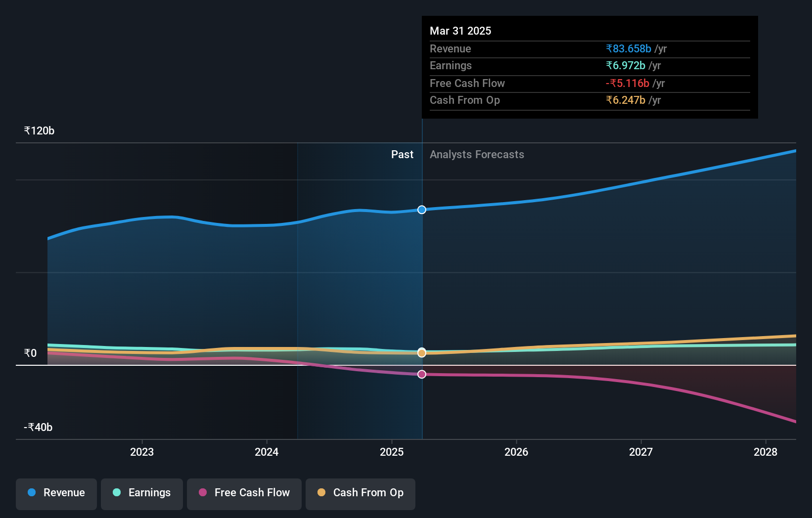Click the -₹5.116b free cash flow value
The image size is (812, 518).
[x=628, y=83]
